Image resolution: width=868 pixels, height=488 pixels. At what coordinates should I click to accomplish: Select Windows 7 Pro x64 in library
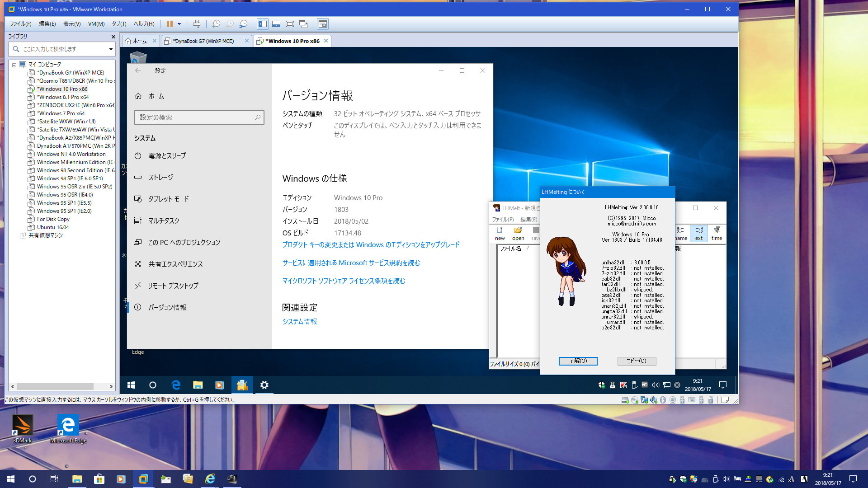click(61, 113)
